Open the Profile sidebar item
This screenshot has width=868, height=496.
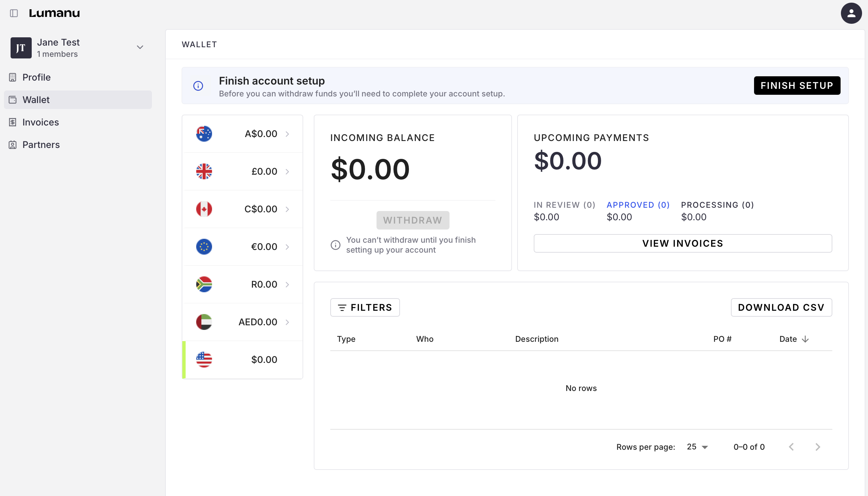36,77
